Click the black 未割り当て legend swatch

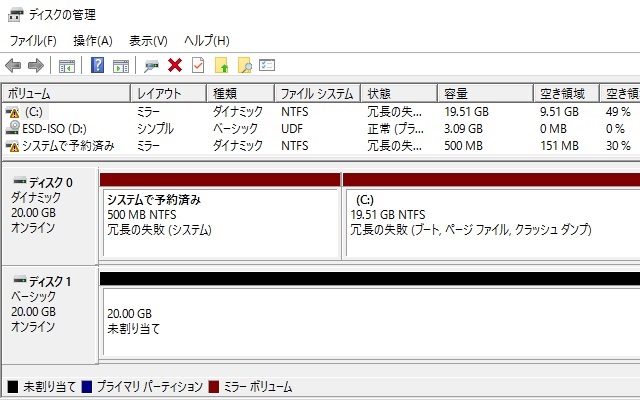13,387
